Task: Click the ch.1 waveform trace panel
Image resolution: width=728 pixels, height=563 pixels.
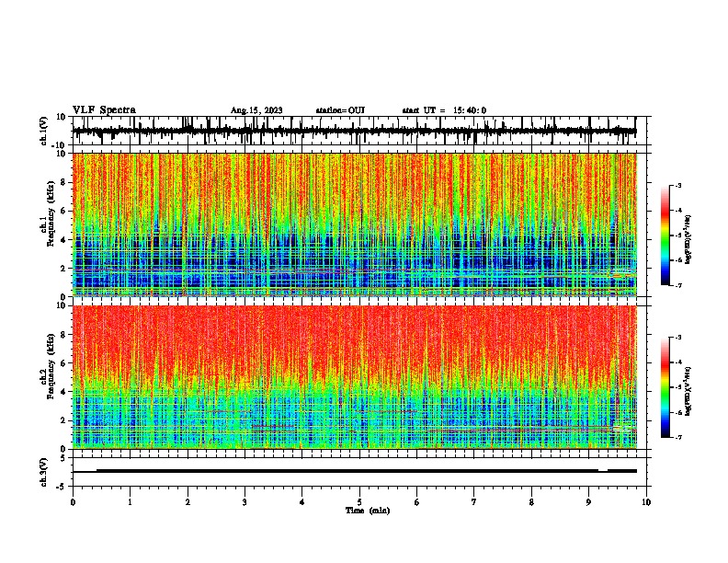Action: [x=359, y=131]
